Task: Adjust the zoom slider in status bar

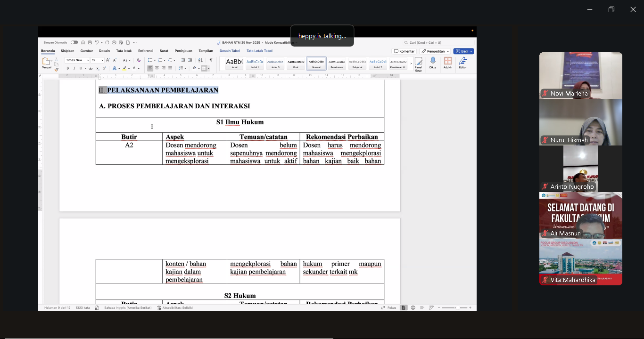Action: 456,307
